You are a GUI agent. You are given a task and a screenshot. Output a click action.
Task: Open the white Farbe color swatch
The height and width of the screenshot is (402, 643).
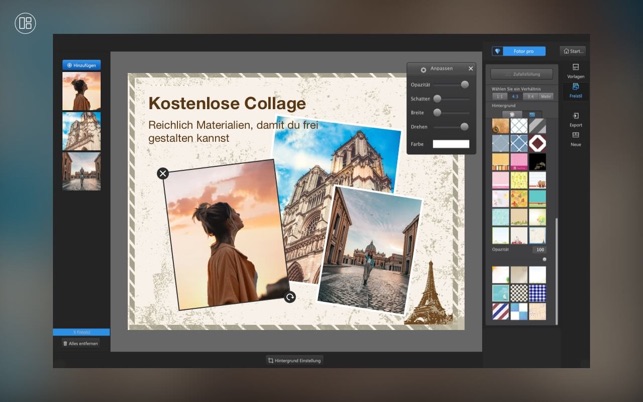point(451,144)
